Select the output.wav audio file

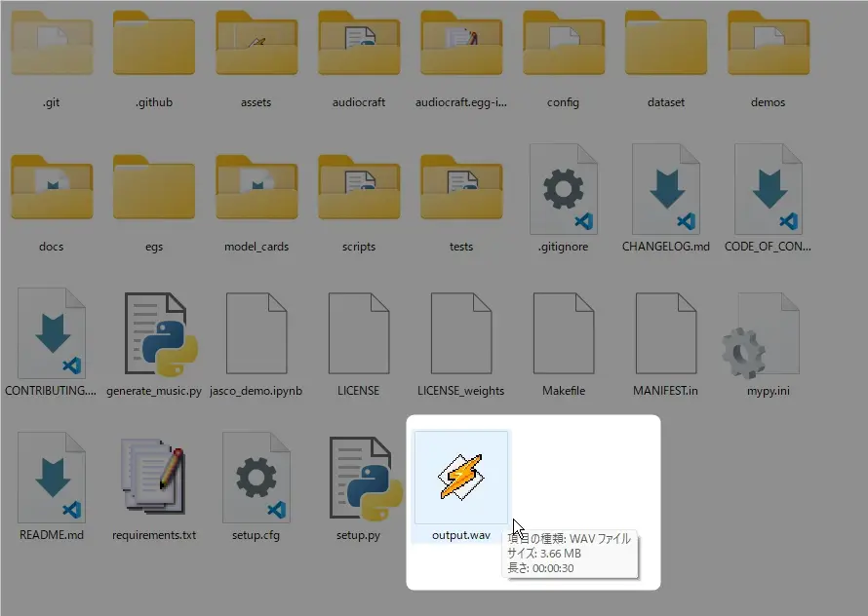click(461, 480)
